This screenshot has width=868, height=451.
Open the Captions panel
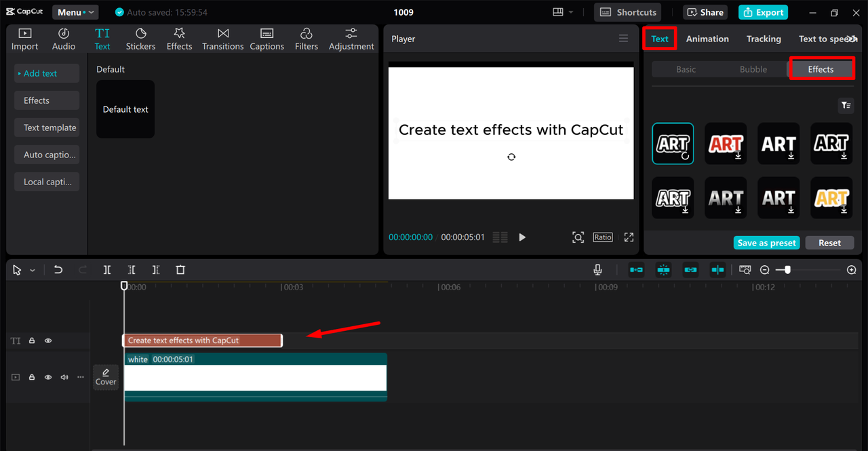point(267,39)
